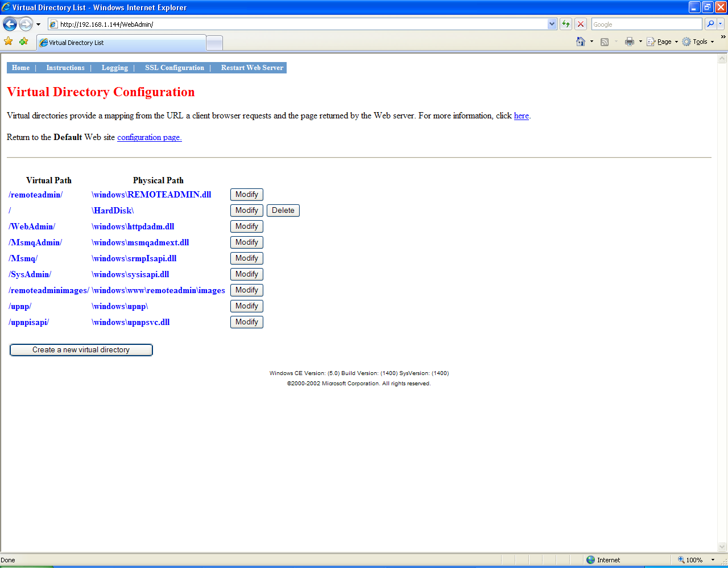Click the Print icon
The width and height of the screenshot is (728, 568).
[x=630, y=42]
